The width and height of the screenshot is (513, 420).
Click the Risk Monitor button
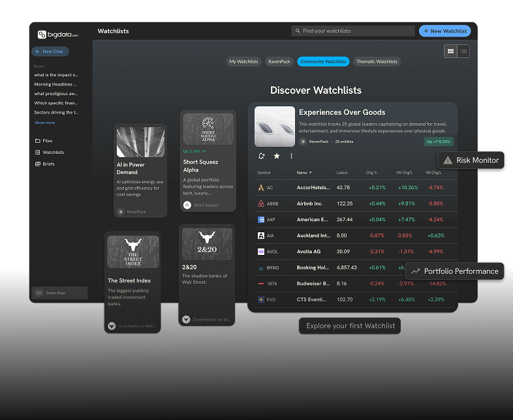click(471, 160)
